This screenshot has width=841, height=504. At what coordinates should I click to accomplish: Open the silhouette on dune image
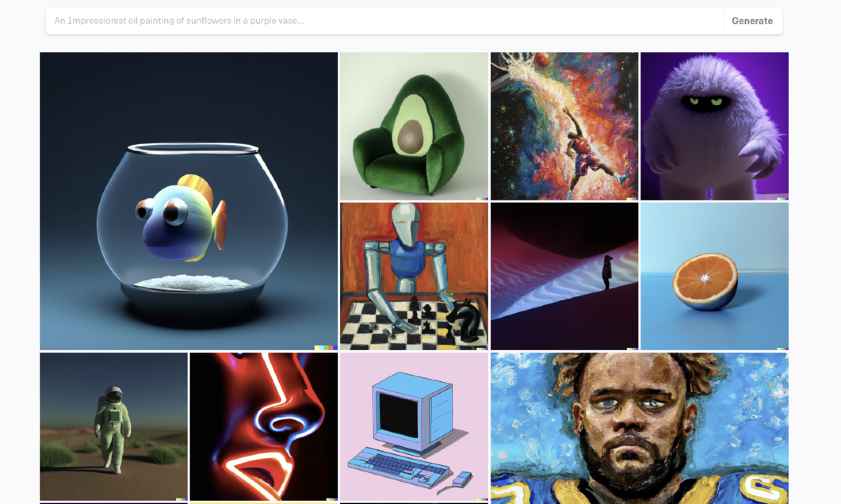coord(564,277)
